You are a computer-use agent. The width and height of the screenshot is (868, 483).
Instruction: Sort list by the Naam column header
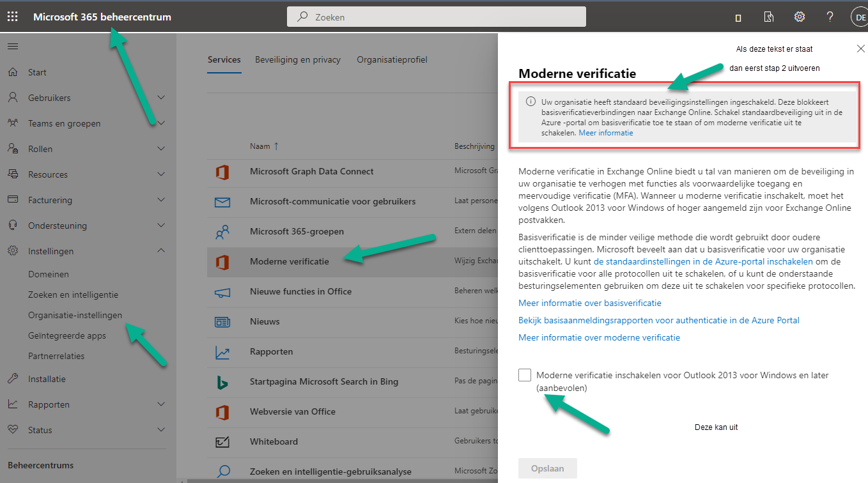tap(264, 146)
